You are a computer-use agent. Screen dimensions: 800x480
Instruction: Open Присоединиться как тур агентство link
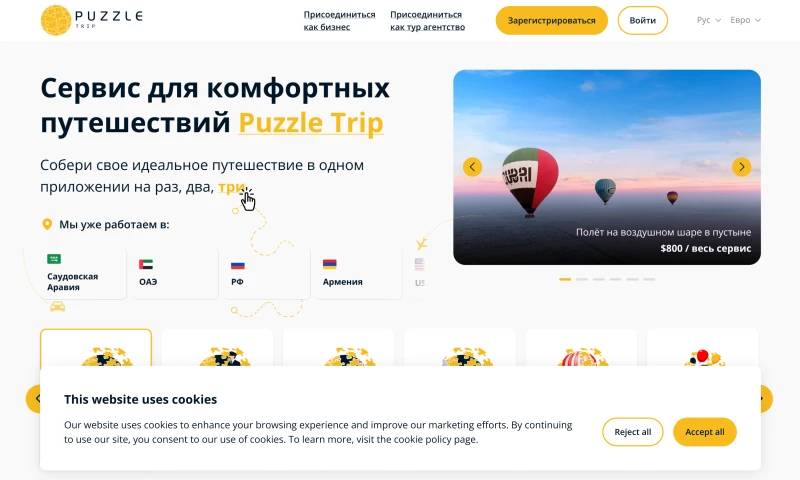(428, 21)
